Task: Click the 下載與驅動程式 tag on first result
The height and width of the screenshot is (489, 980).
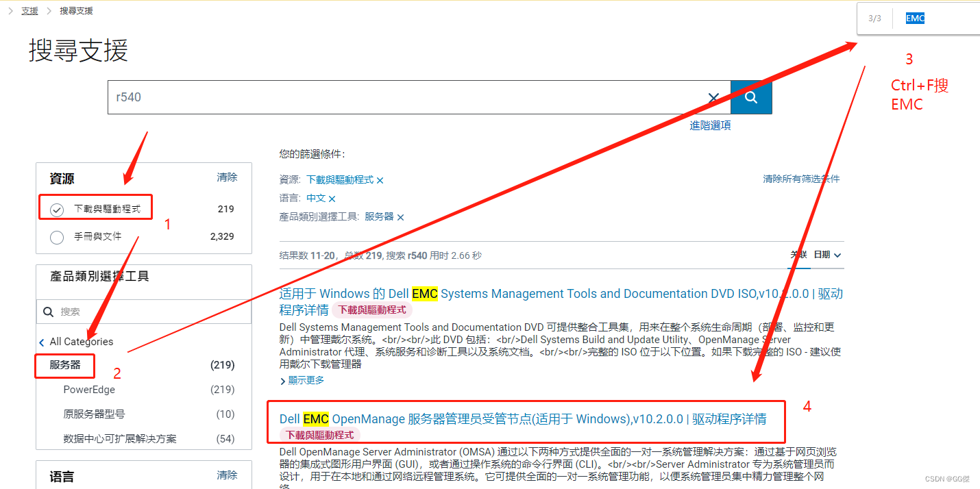Action: [372, 310]
